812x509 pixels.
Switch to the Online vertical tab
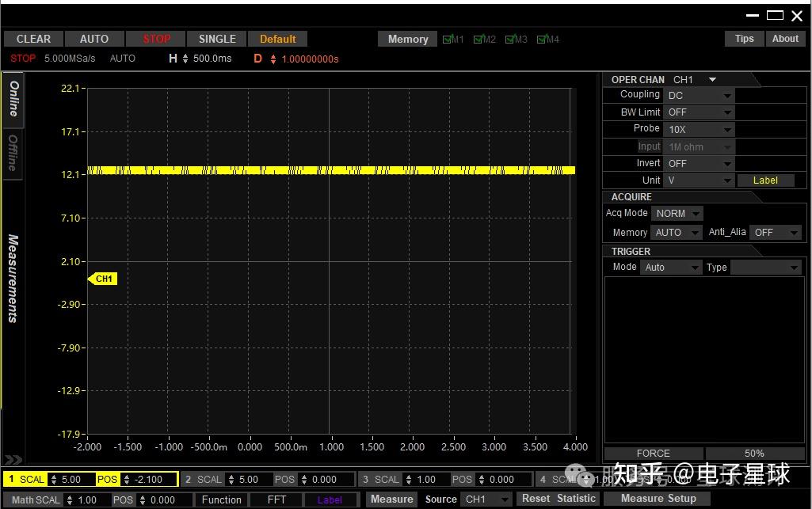tap(13, 99)
